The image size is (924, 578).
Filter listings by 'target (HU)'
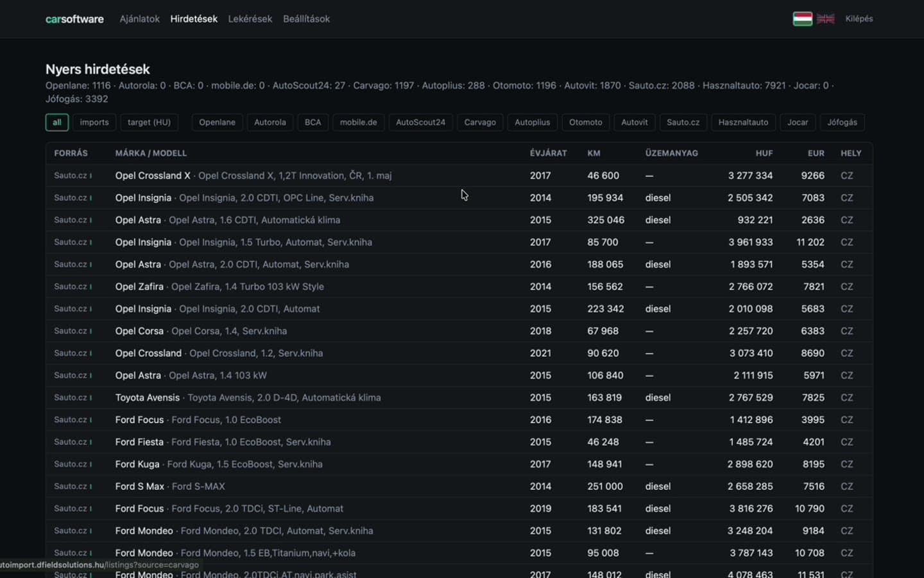149,122
